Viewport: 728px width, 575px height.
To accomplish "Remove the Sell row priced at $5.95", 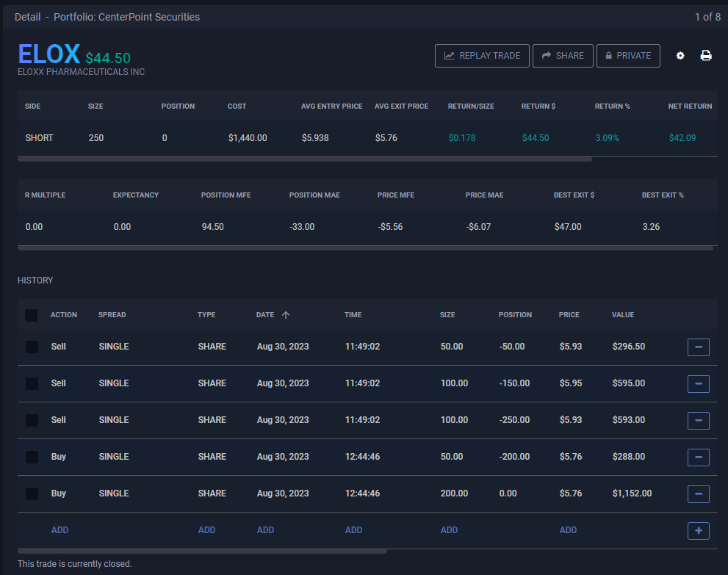I will tap(698, 383).
